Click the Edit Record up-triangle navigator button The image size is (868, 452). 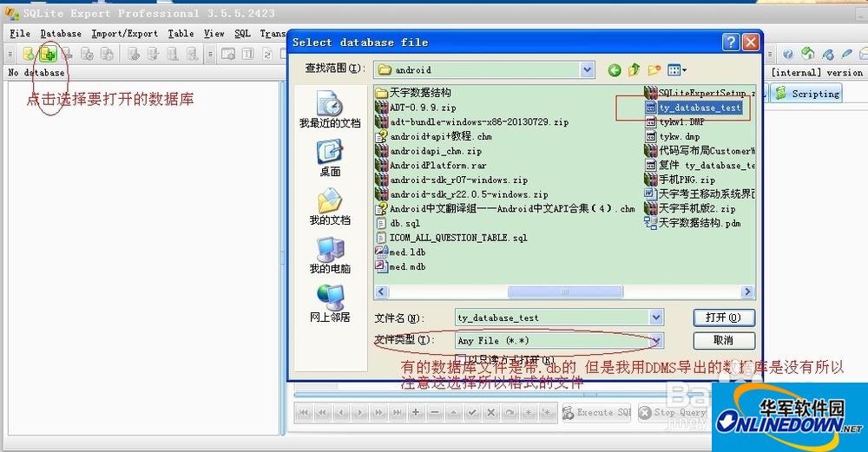coord(453,413)
